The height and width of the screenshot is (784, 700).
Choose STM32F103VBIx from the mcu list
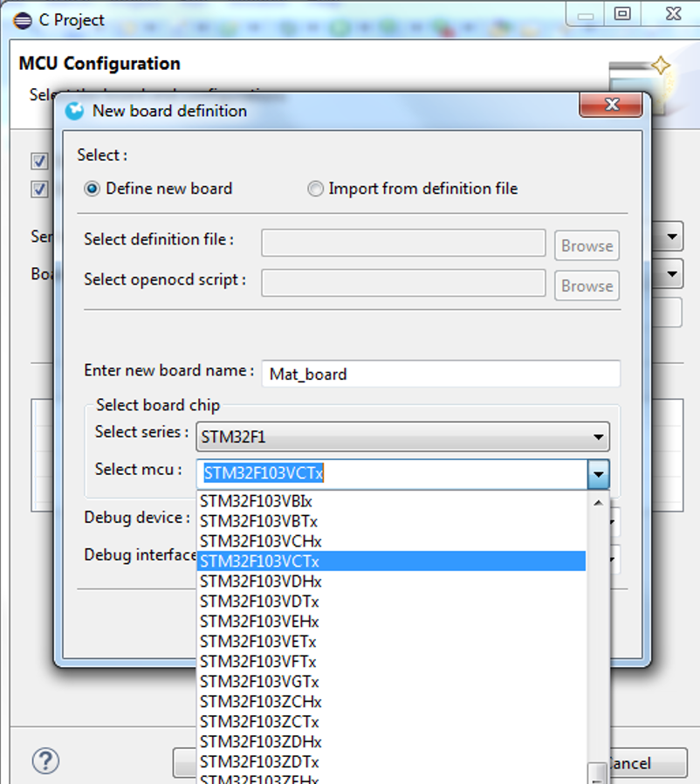tap(256, 501)
